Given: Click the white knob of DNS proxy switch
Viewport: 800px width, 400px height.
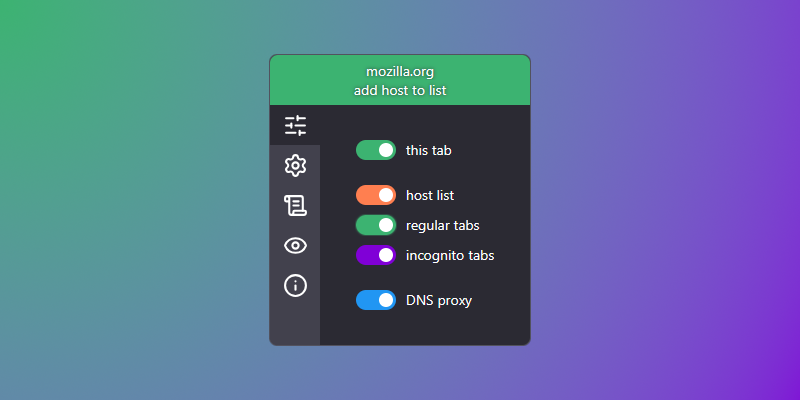Looking at the screenshot, I should click(386, 300).
